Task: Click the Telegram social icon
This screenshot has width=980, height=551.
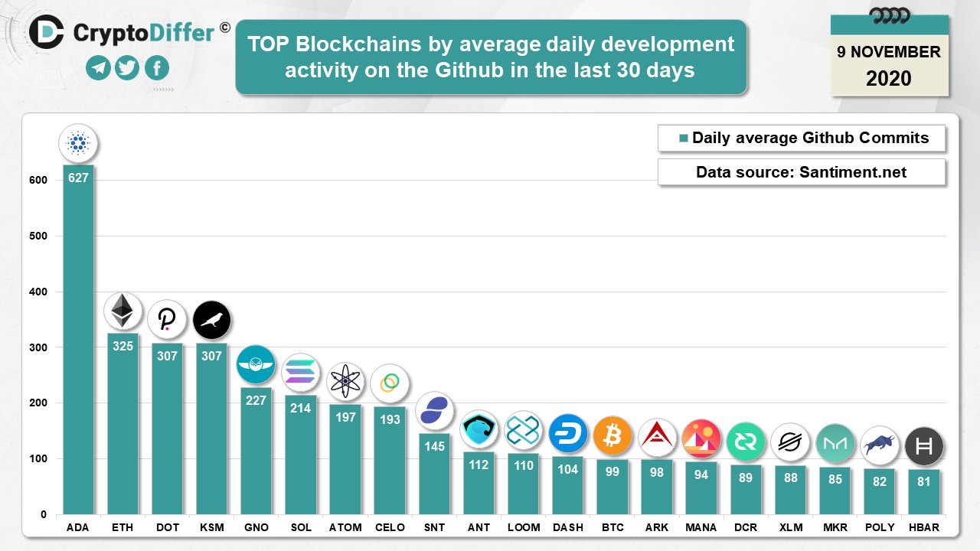Action: [98, 69]
